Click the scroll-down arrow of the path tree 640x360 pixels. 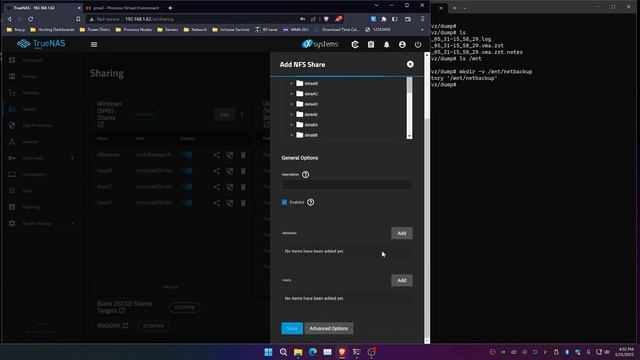click(409, 136)
